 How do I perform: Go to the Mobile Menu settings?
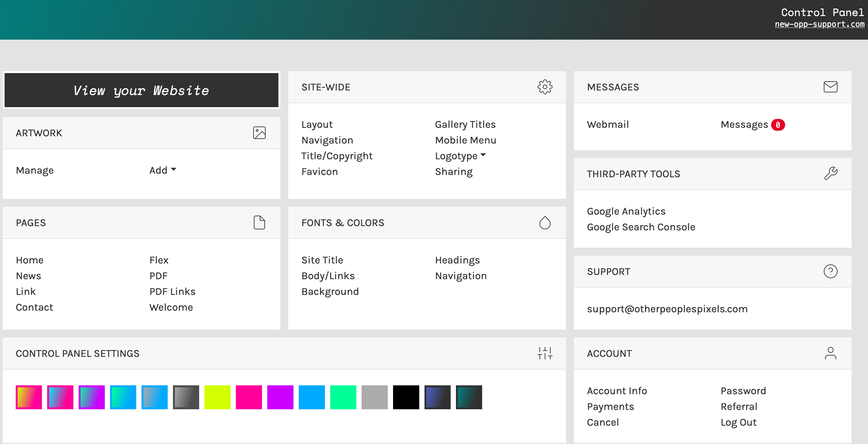(x=465, y=140)
